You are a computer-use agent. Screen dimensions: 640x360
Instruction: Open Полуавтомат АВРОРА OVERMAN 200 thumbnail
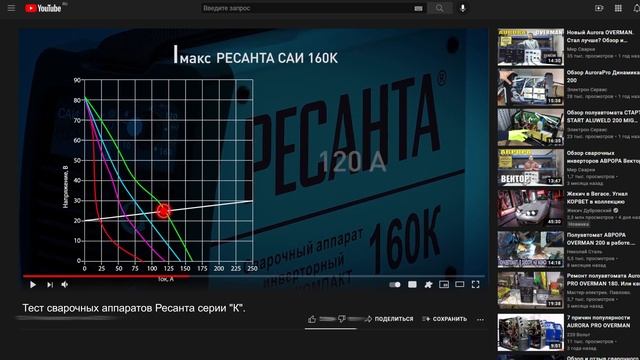pyautogui.click(x=531, y=249)
